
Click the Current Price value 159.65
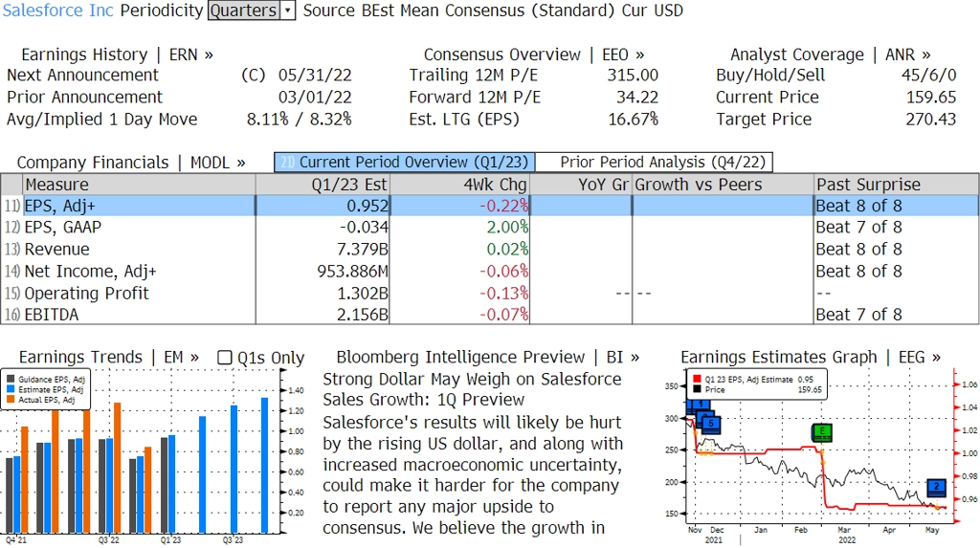tap(931, 98)
